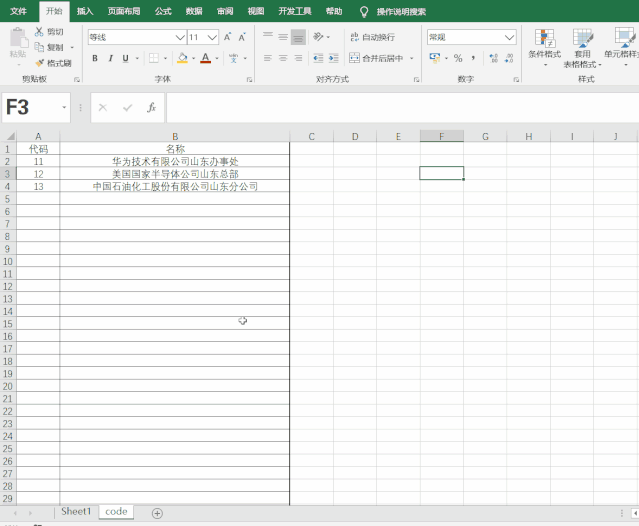Select the code worksheet tab
Screen dimensions: 639x526
click(116, 512)
